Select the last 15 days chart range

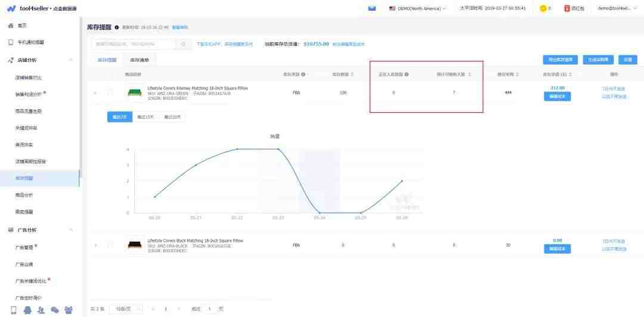[x=145, y=117]
